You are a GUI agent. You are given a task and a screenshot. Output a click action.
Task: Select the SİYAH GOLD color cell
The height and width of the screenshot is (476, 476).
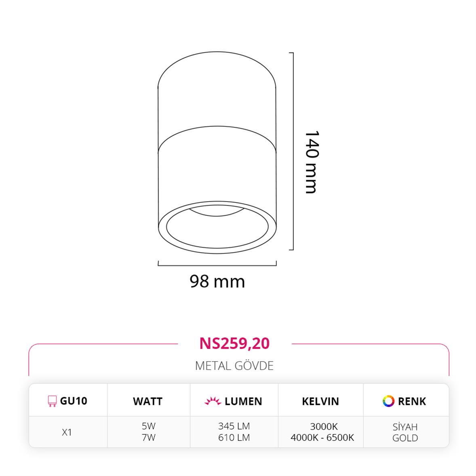tap(405, 432)
